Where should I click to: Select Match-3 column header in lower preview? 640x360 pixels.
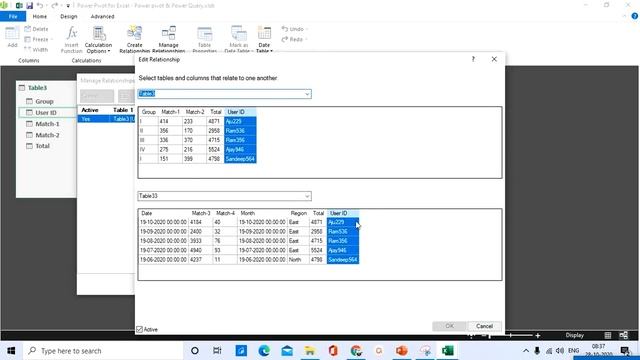coord(201,213)
